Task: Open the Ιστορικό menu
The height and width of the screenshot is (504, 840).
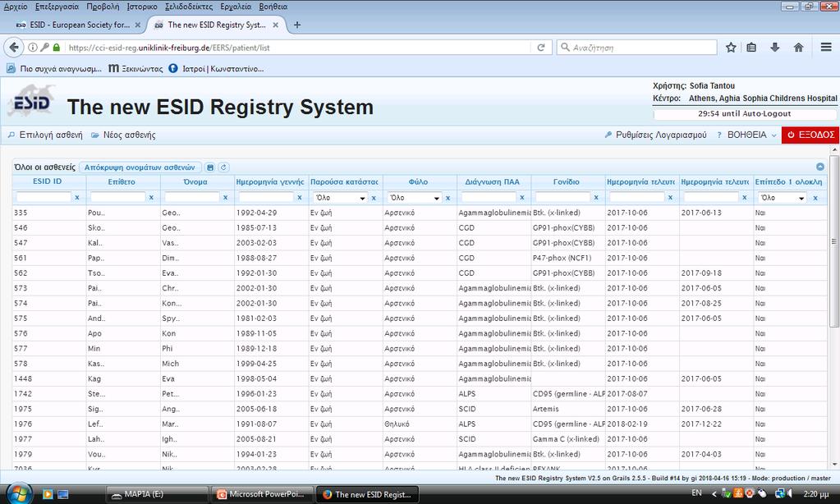Action: click(x=142, y=7)
